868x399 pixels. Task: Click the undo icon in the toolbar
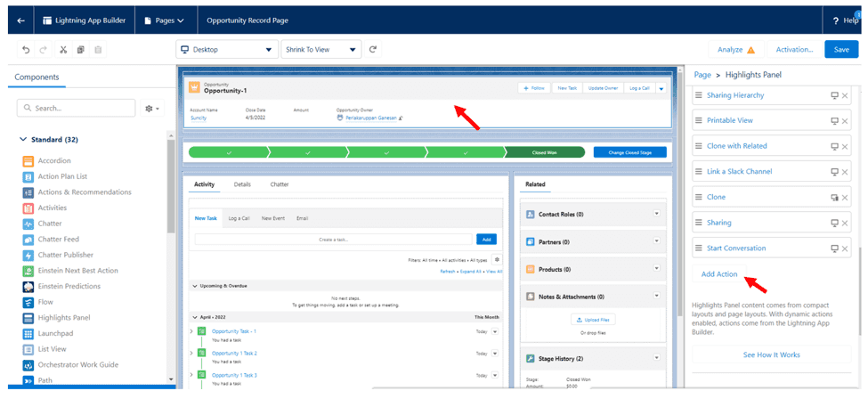pos(26,49)
